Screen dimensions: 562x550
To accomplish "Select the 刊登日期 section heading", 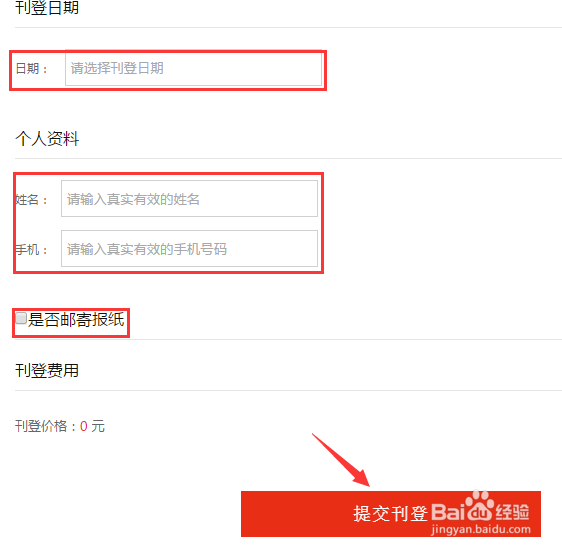I will 47,8.
